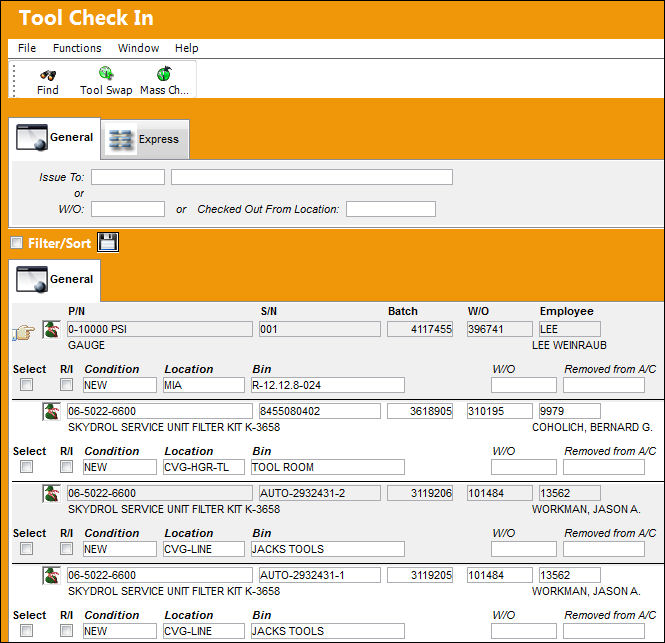Check R/I for the 0-10000 PSI gauge
This screenshot has height=643, width=665.
click(66, 385)
